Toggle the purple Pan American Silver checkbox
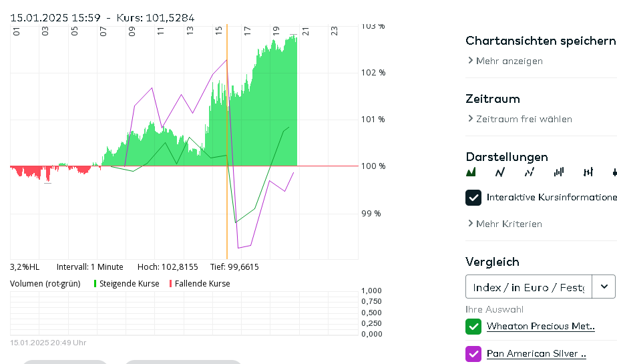Image resolution: width=617 pixels, height=364 pixels. (473, 354)
